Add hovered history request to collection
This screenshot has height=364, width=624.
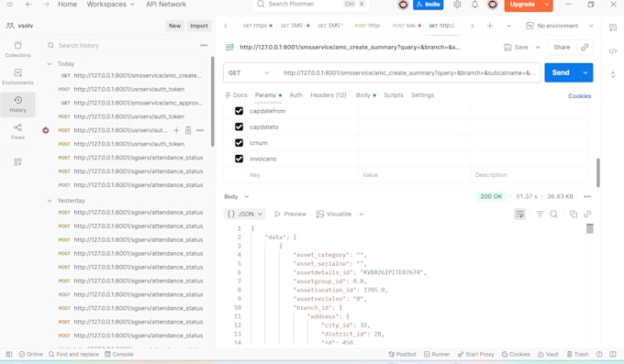pyautogui.click(x=176, y=130)
